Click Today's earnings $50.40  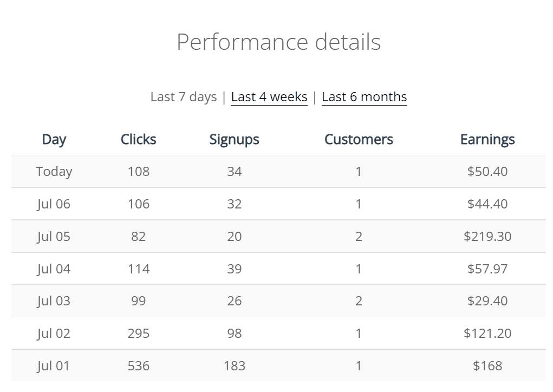487,172
